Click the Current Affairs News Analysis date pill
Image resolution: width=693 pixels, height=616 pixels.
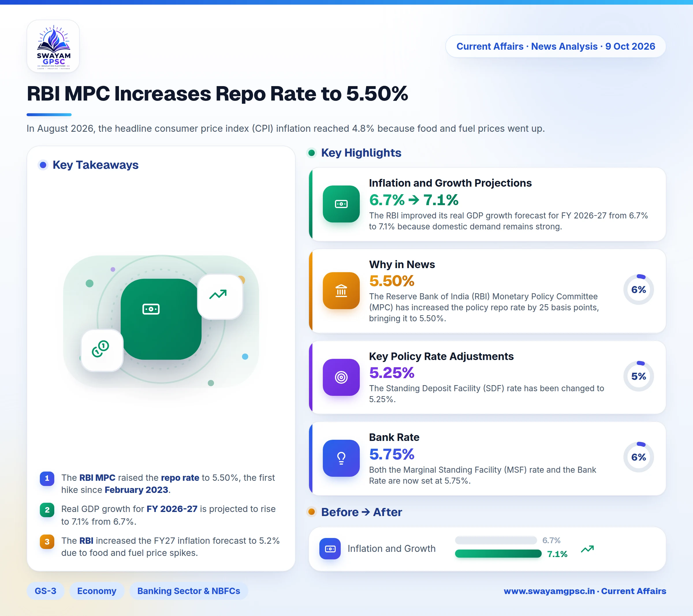point(556,47)
